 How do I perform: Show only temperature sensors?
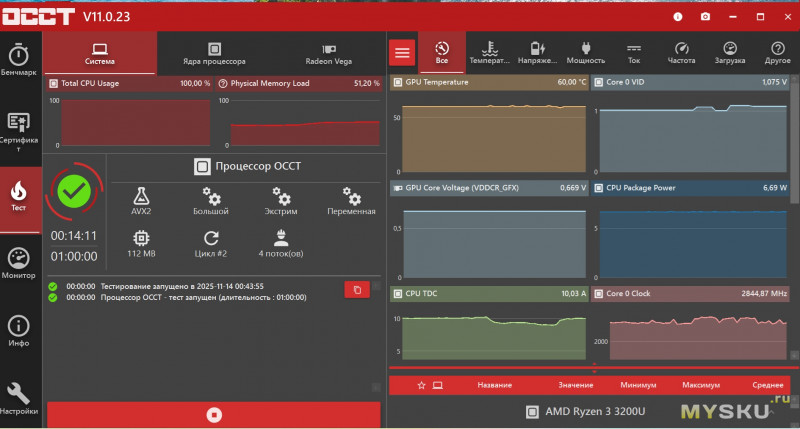point(489,52)
